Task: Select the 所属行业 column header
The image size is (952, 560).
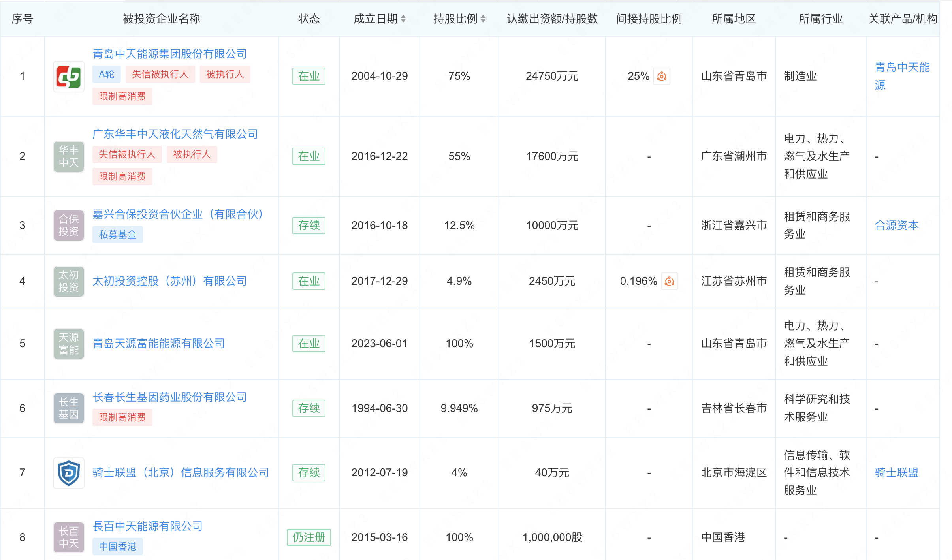Action: coord(821,19)
